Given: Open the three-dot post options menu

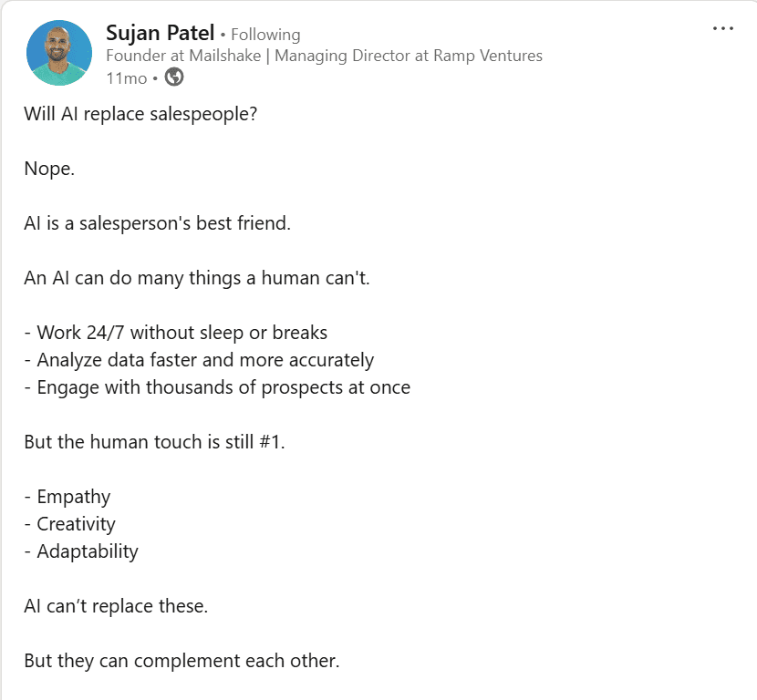Looking at the screenshot, I should pos(722,29).
